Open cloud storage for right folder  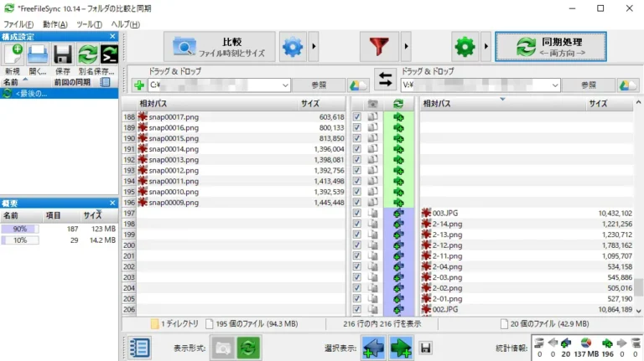click(627, 85)
